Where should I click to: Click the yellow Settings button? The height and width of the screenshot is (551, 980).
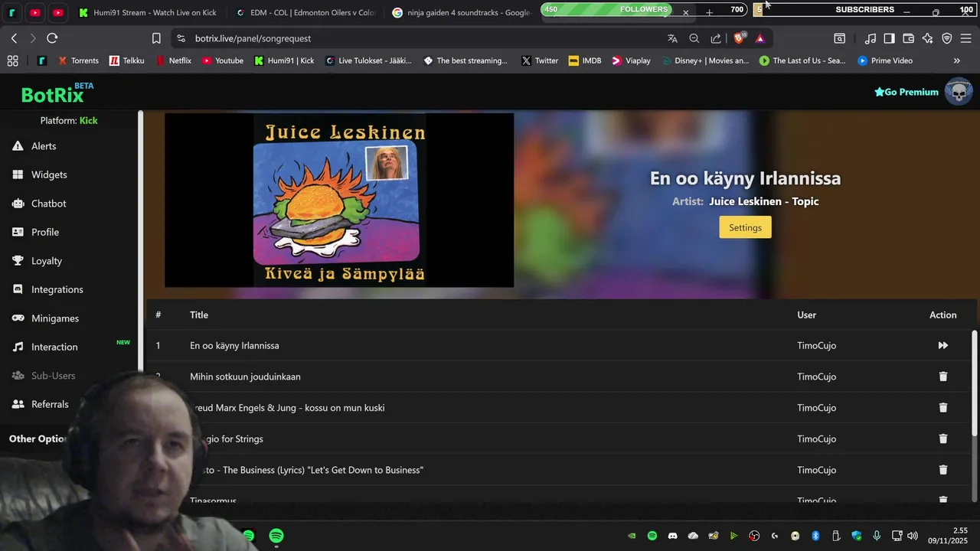(x=745, y=227)
